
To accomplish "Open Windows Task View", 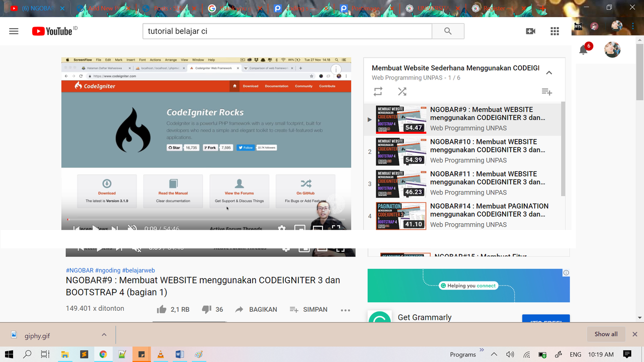I will pyautogui.click(x=45, y=354).
